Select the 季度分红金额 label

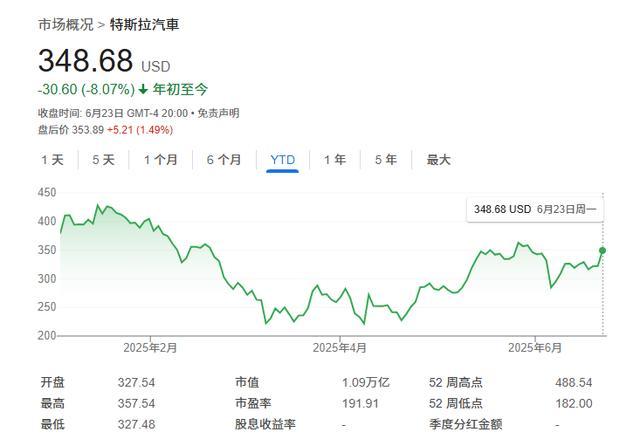[466, 424]
